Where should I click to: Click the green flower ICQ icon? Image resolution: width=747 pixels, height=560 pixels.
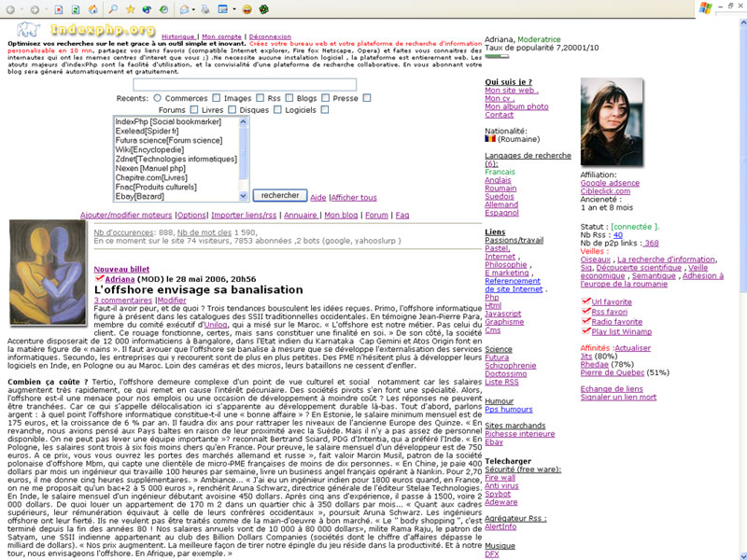[x=264, y=9]
